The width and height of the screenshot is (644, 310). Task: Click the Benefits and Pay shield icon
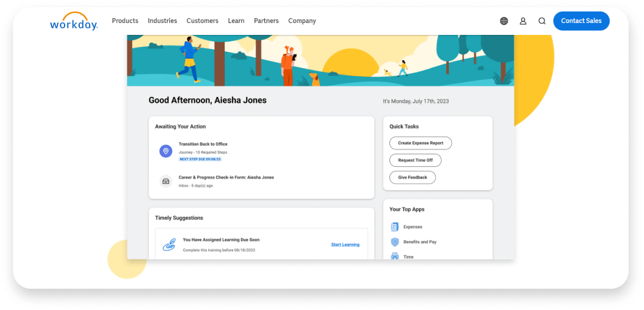(x=395, y=242)
